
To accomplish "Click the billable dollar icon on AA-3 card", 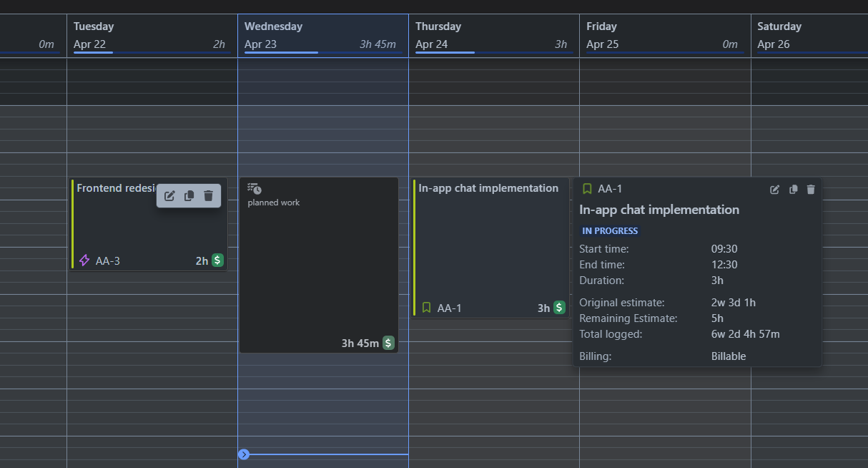I will (217, 260).
